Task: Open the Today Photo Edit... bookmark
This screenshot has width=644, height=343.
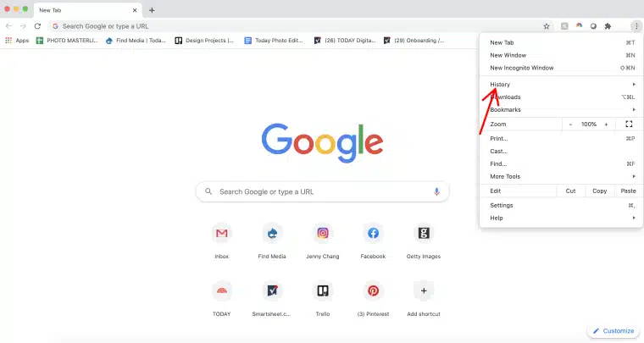Action: point(274,41)
